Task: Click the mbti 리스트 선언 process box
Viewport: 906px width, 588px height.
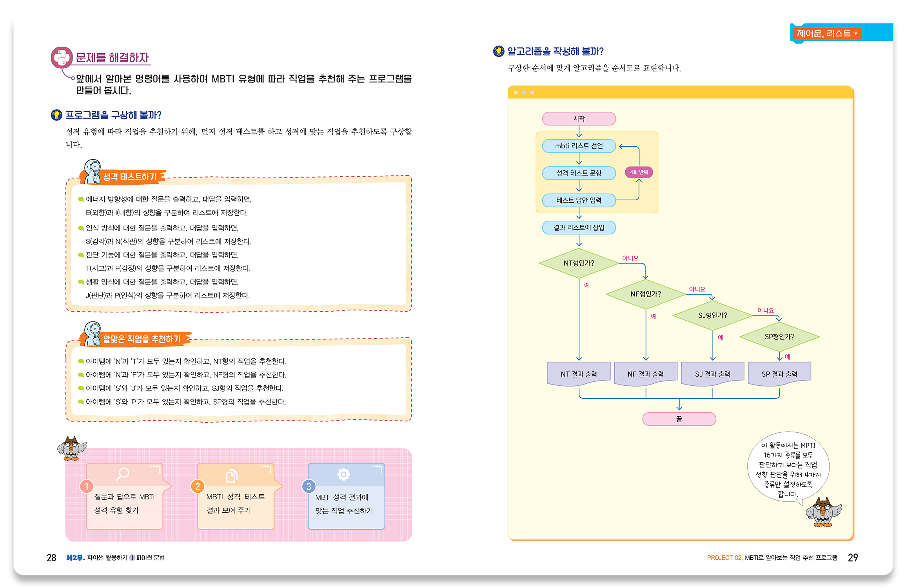Action: 579,146
